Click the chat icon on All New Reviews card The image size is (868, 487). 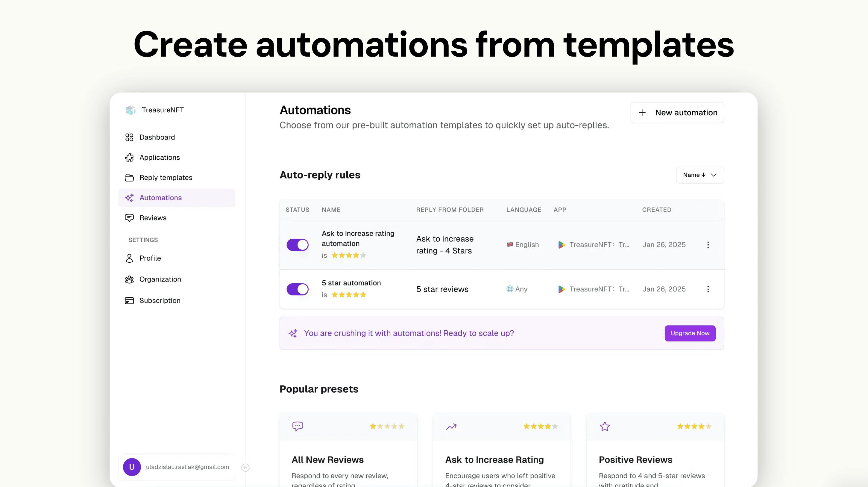point(298,426)
